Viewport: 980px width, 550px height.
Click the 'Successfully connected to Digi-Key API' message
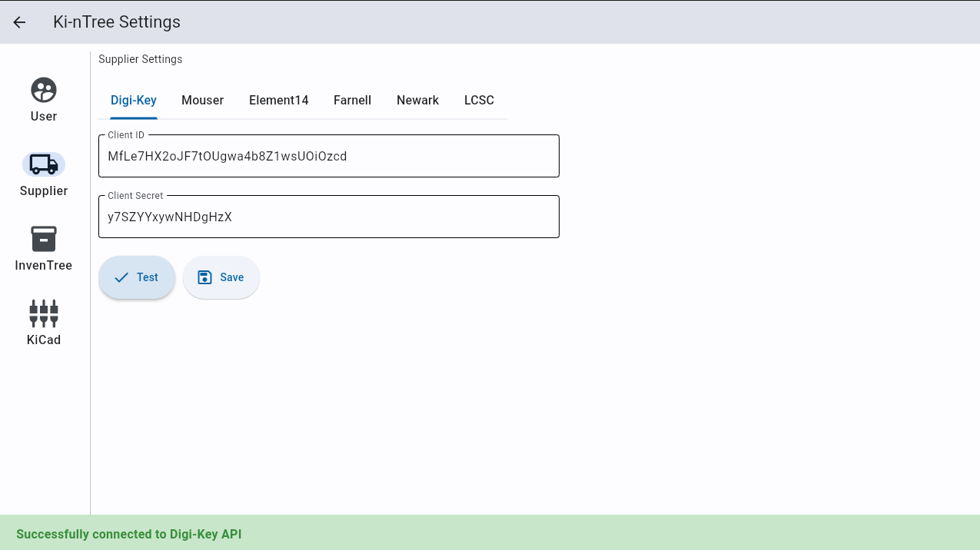[129, 534]
